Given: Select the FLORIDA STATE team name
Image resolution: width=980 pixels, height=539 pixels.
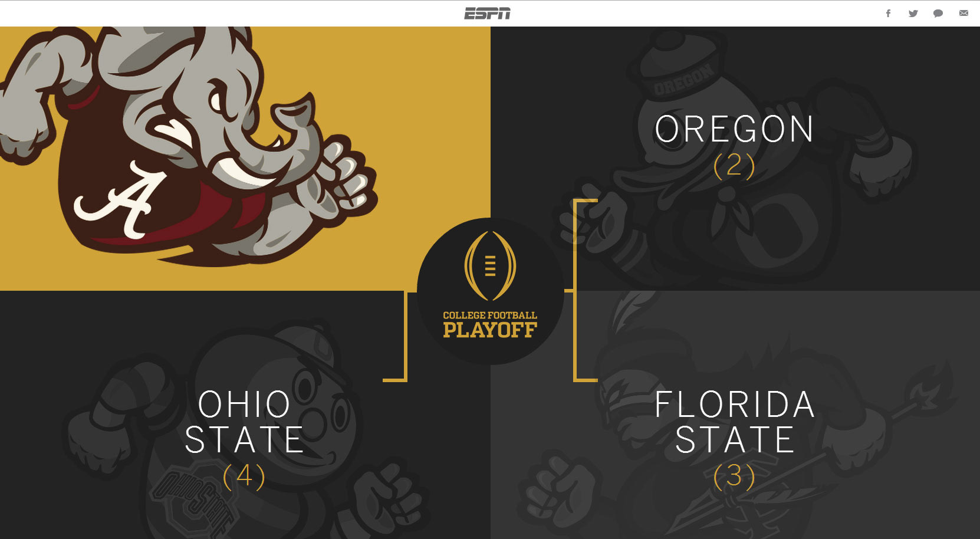Looking at the screenshot, I should 735,422.
